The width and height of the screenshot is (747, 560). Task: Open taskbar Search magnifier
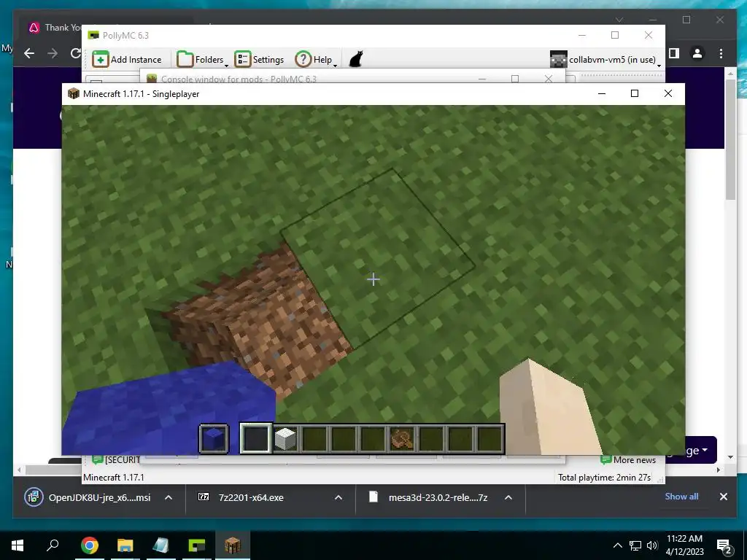click(x=53, y=545)
